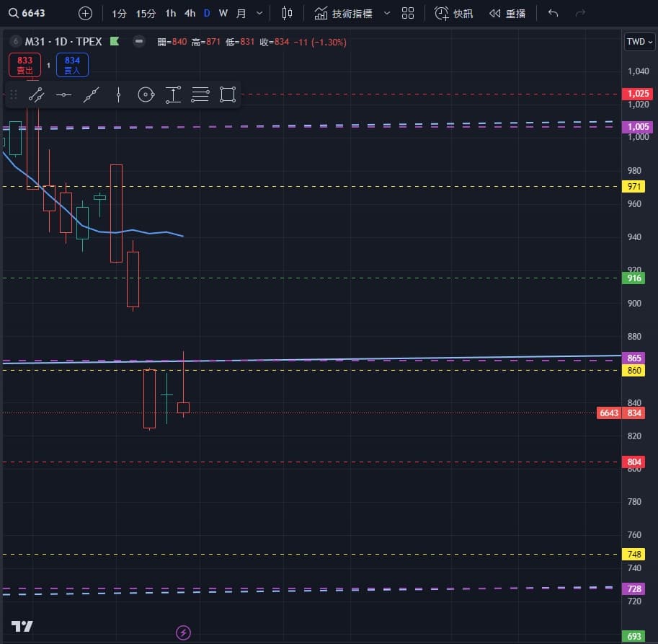Undo the last chart action
The image size is (658, 644).
click(553, 13)
